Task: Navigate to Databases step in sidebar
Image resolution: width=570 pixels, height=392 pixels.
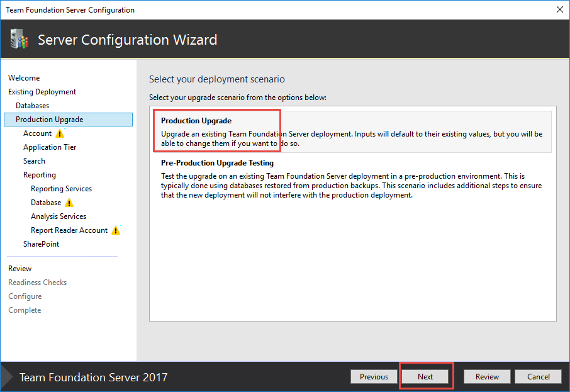Action: point(32,106)
